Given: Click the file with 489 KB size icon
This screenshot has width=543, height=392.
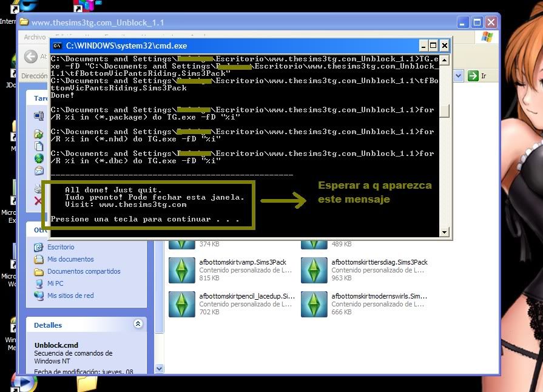Looking at the screenshot, I should [x=314, y=245].
